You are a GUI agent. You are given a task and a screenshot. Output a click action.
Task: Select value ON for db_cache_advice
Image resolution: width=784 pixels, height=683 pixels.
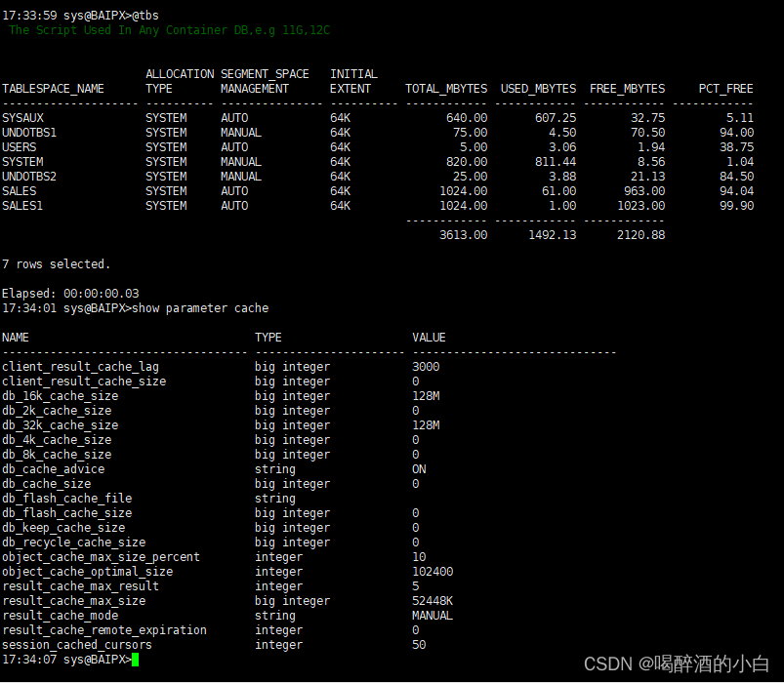[x=419, y=469]
